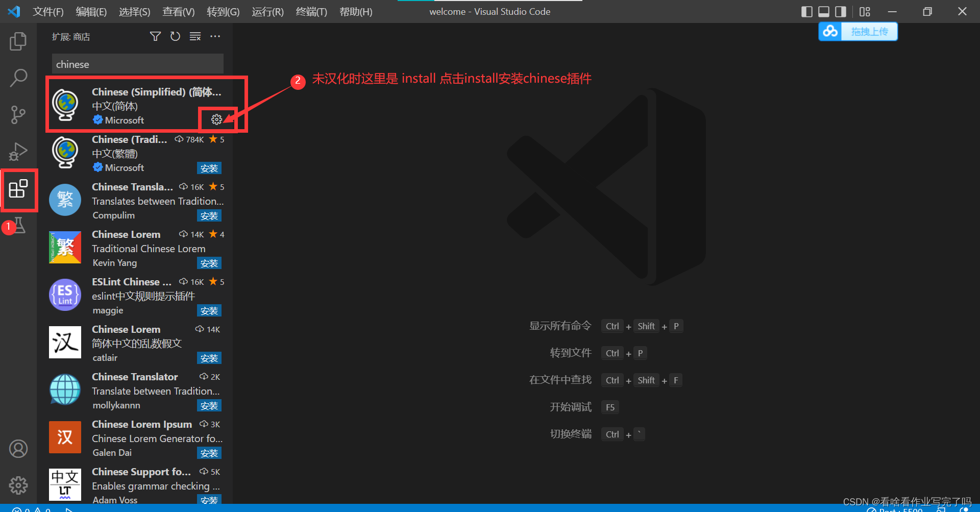Open Chinese (Simplified) extension globe thumbnail

point(65,105)
